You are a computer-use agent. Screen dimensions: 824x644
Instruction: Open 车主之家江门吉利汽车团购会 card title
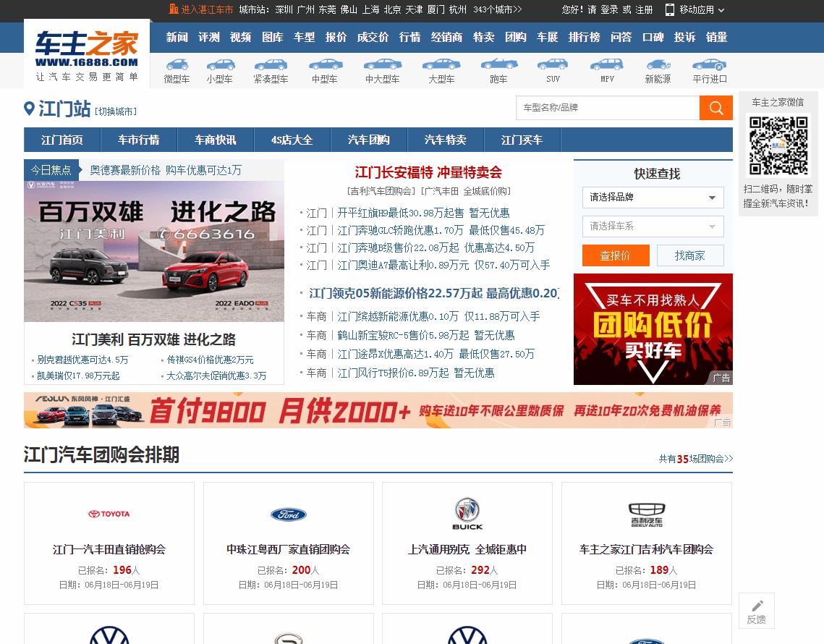646,549
